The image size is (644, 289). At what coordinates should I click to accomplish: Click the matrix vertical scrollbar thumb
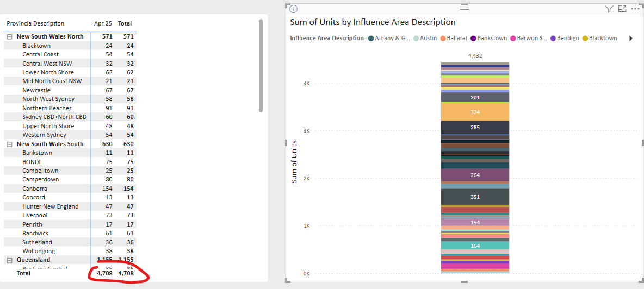click(261, 66)
